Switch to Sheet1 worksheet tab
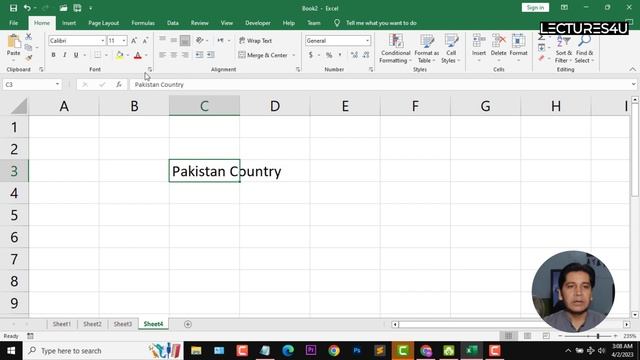Screen dimensions: 640x360 pos(62,324)
